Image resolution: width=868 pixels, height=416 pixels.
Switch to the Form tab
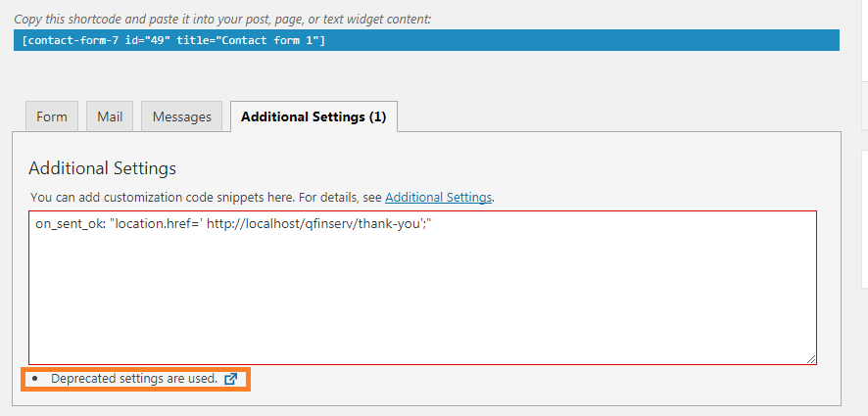[x=52, y=116]
